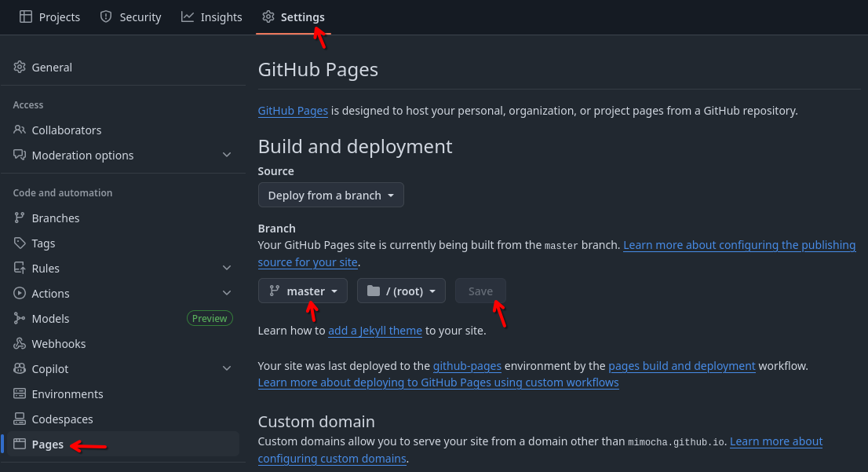Image resolution: width=868 pixels, height=472 pixels.
Task: Open the / (root) folder dropdown
Action: click(x=401, y=291)
